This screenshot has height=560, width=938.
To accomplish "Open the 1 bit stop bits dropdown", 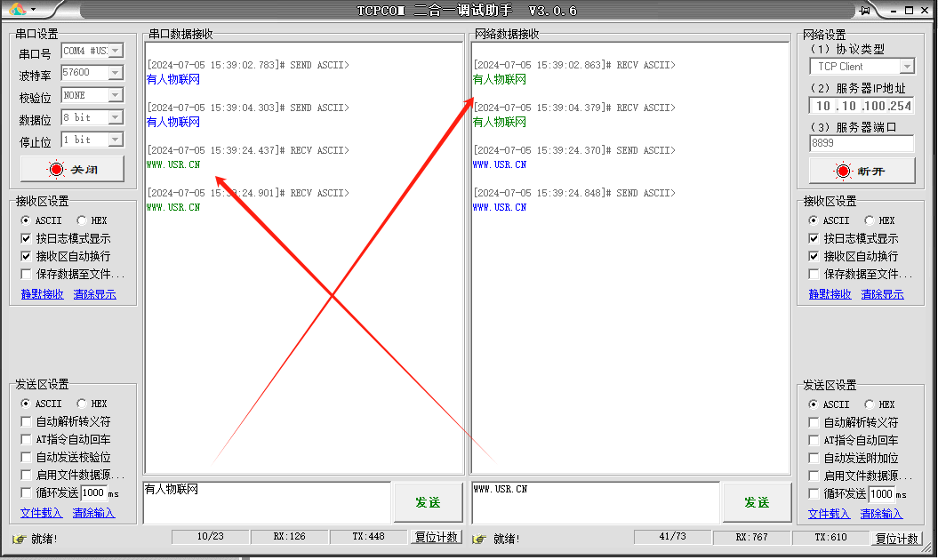I will click(x=116, y=140).
